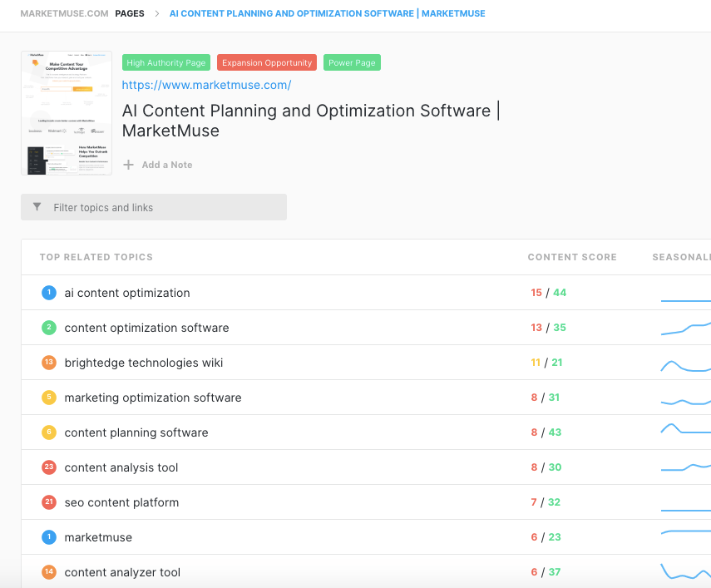Click the content score 15 / 44
The height and width of the screenshot is (588, 711).
[549, 293]
